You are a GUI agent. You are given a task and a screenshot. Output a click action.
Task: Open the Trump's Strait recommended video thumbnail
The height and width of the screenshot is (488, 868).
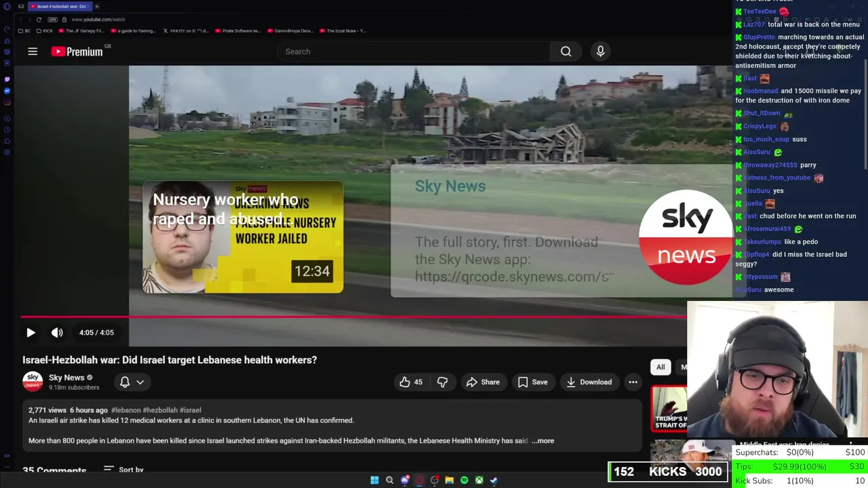(669, 409)
